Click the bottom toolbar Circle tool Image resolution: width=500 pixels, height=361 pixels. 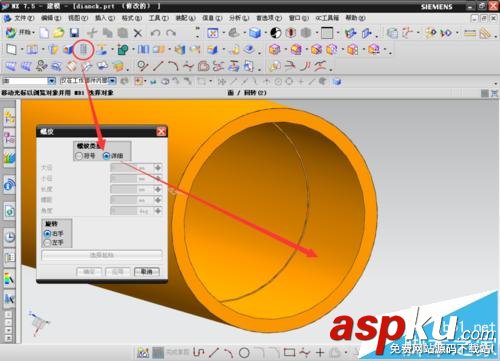pyautogui.click(x=244, y=352)
